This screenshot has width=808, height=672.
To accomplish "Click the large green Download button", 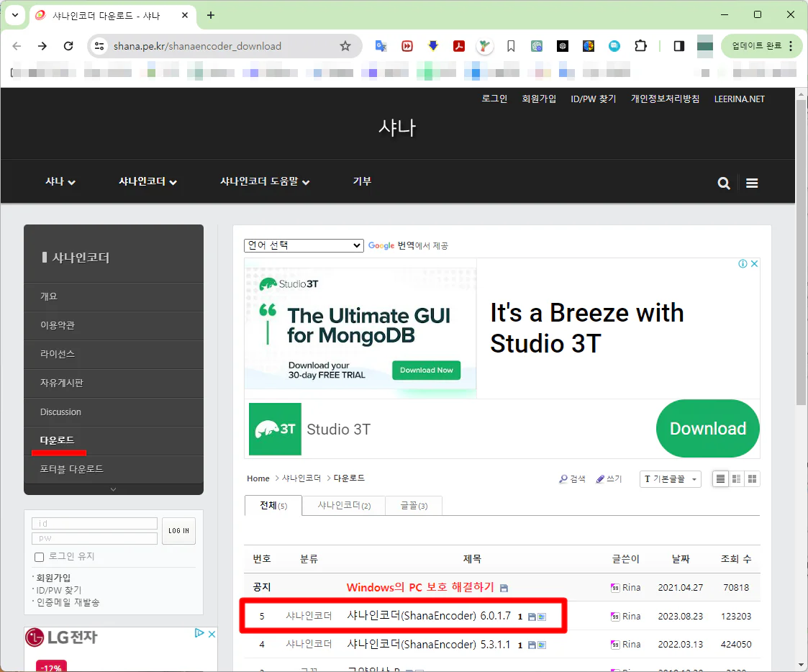I will [x=707, y=428].
